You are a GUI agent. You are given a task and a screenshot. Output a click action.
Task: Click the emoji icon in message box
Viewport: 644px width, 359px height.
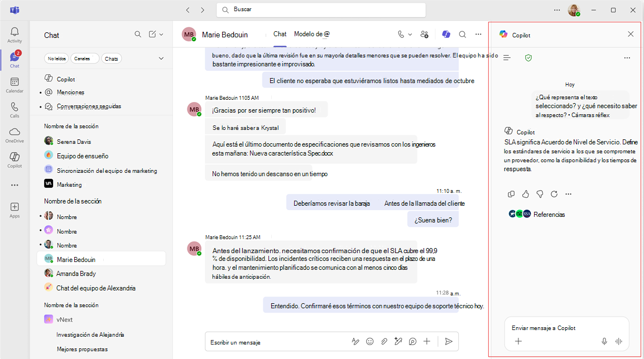click(x=369, y=341)
